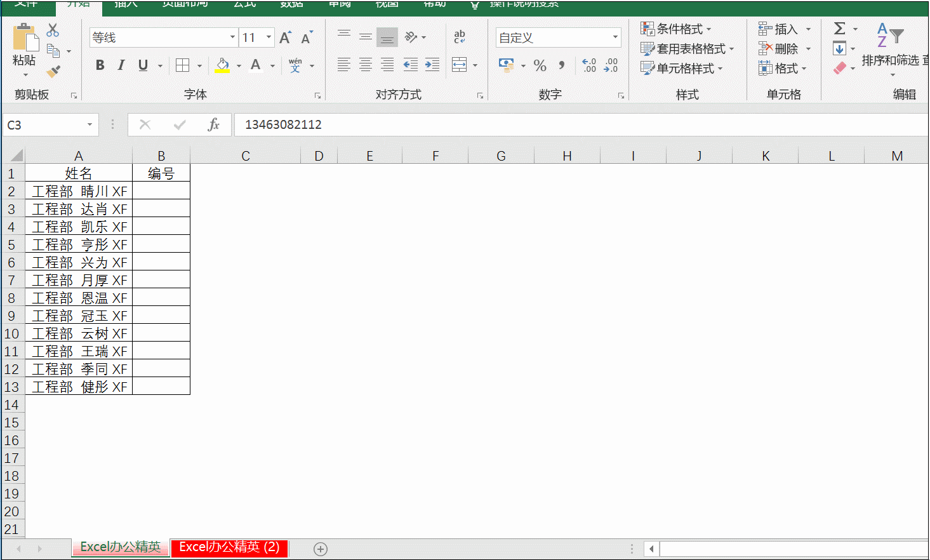Click the insert function fx icon
This screenshot has width=930, height=560.
(214, 124)
